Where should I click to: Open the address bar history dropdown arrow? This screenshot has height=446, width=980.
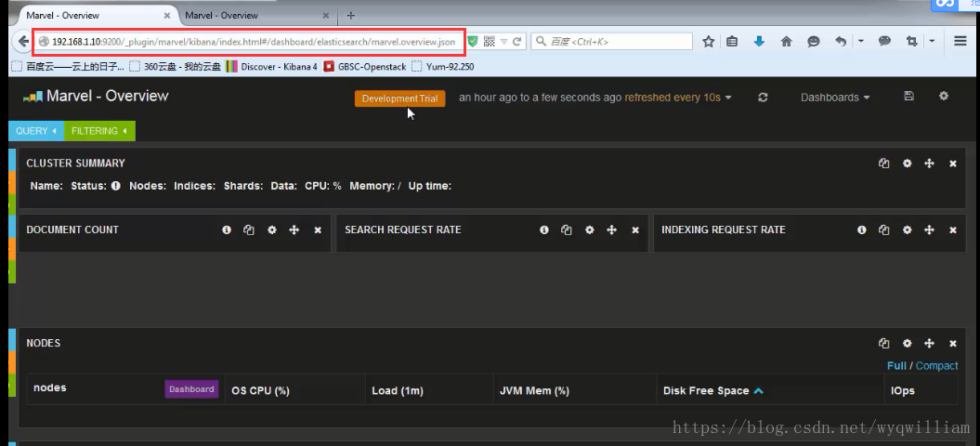point(503,42)
